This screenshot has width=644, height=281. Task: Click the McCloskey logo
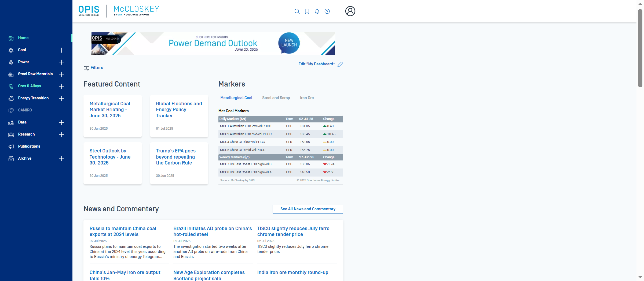tap(136, 11)
